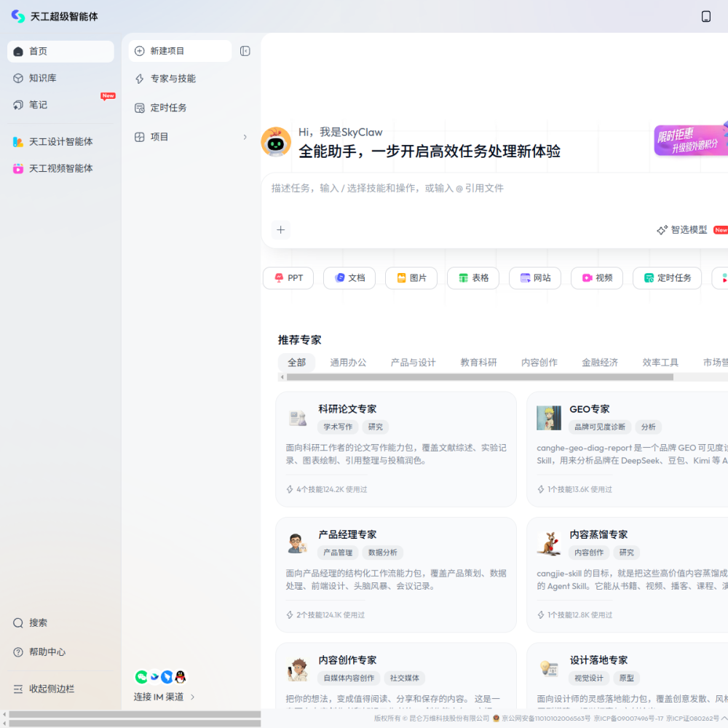
Task: Click the Tiangong logo icon at top left
Action: pyautogui.click(x=18, y=16)
